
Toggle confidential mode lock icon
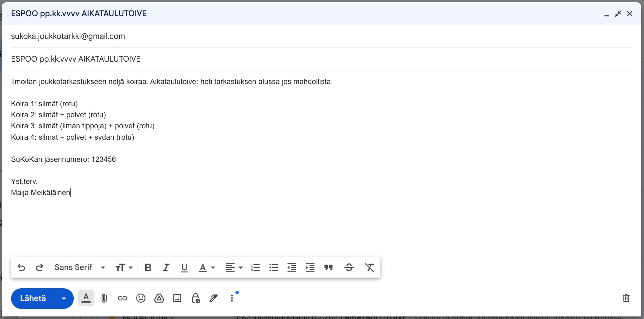196,298
